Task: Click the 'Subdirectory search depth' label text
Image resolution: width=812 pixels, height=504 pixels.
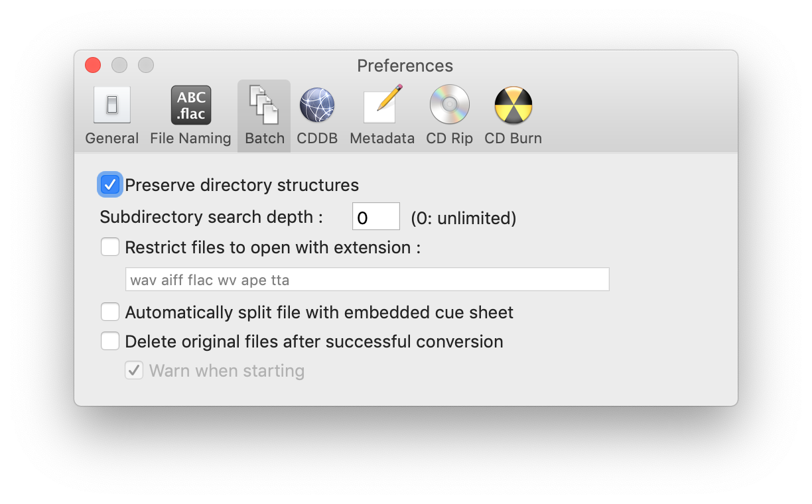Action: pyautogui.click(x=211, y=217)
